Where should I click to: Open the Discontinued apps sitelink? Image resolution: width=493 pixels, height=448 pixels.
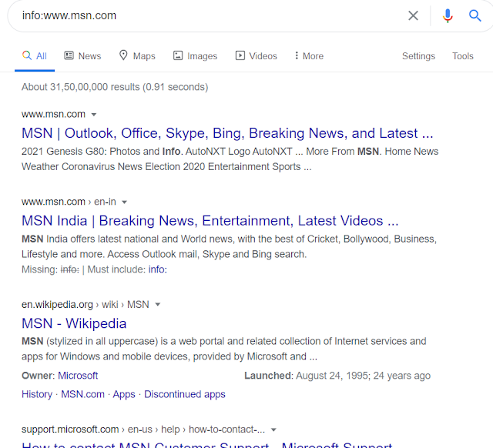[185, 394]
